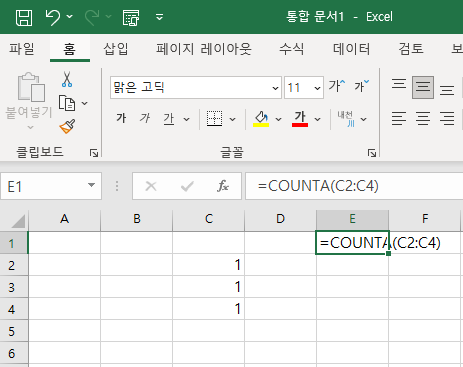
Task: Increase font size with the 가^ button
Action: click(337, 86)
